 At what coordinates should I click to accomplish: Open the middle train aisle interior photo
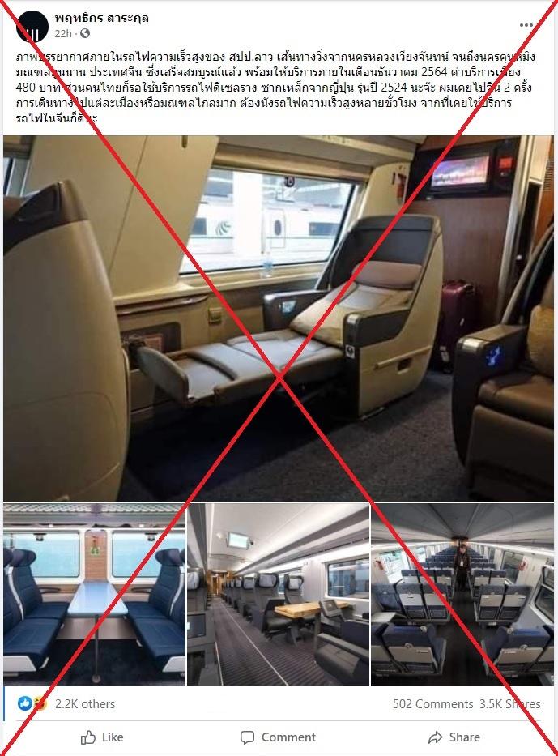click(278, 594)
